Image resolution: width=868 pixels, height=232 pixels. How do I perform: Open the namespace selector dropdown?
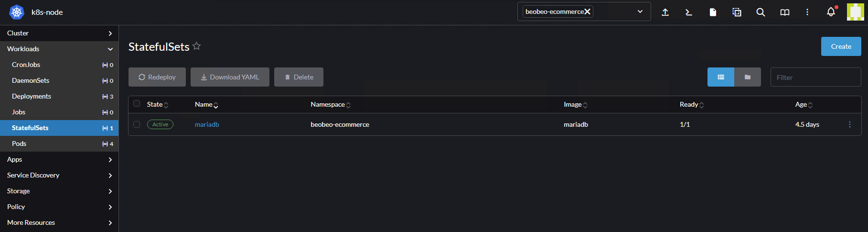coord(640,11)
